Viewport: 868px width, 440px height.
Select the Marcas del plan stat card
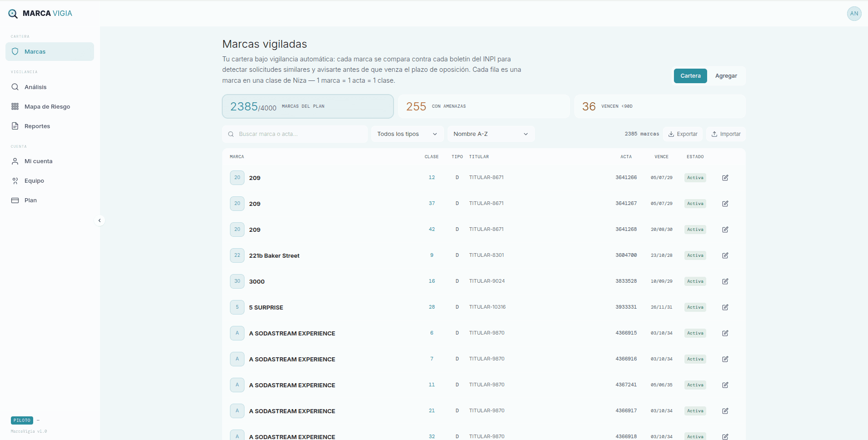coord(308,106)
